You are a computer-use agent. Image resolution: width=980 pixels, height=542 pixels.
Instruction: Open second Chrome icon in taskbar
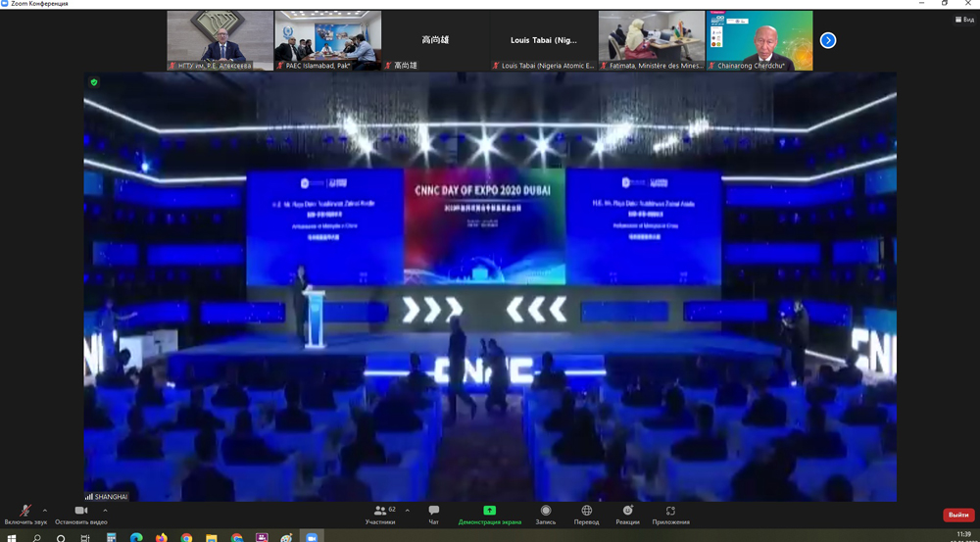(236, 537)
